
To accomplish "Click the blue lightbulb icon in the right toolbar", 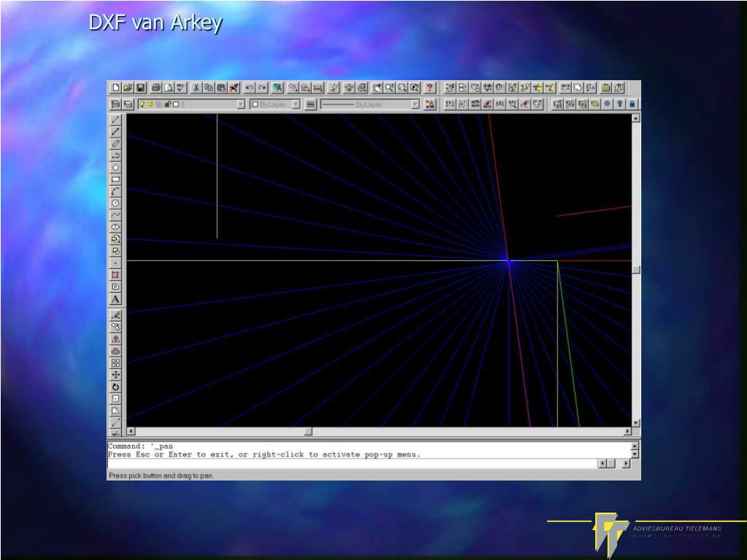I will pos(620,104).
